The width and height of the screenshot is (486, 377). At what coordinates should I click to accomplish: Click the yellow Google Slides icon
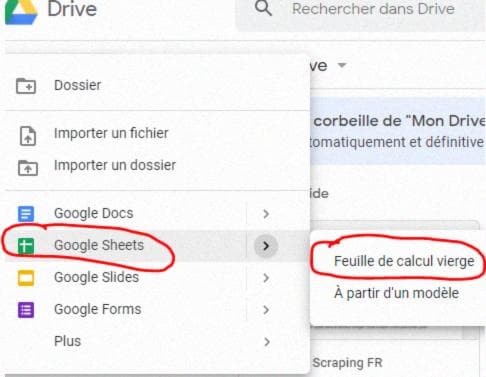click(26, 278)
